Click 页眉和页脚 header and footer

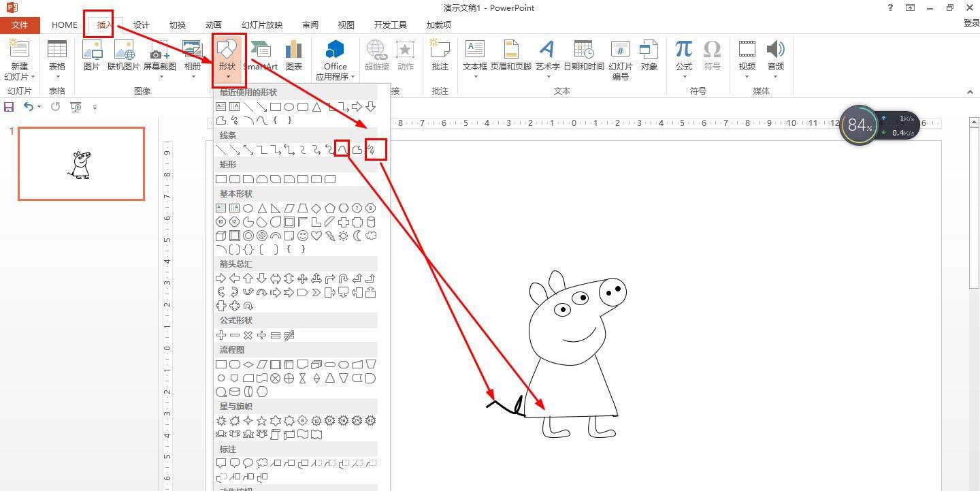[511, 56]
